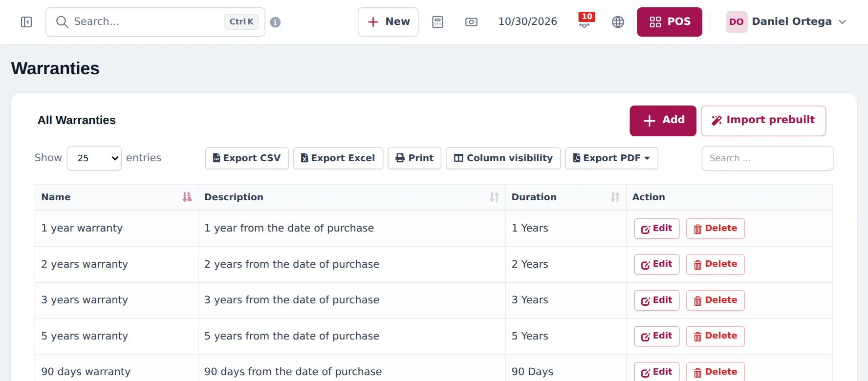The height and width of the screenshot is (381, 868).
Task: Print the warranties table
Action: [414, 158]
